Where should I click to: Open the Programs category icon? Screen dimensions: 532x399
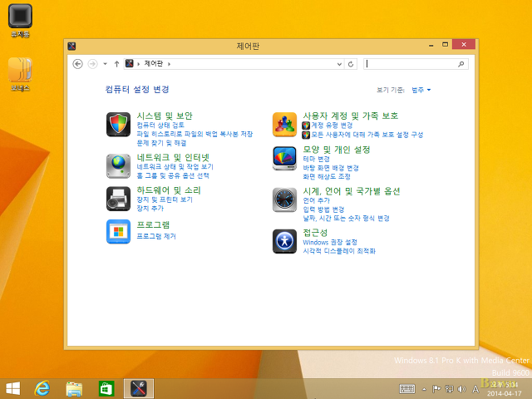click(x=118, y=232)
